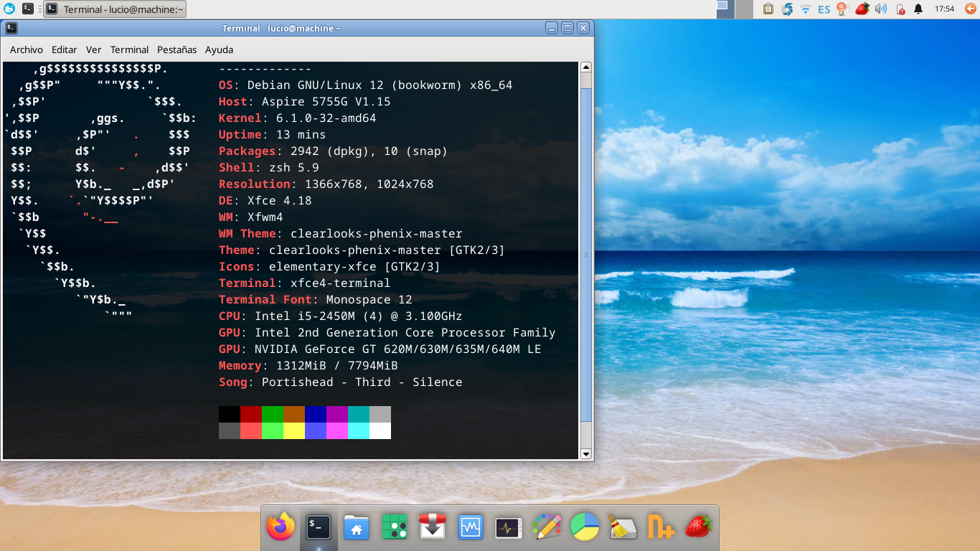Click the 'Monospace 12' font text
The image size is (980, 551).
369,299
